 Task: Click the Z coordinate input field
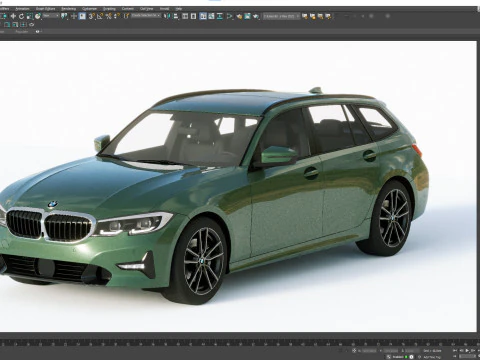pos(413,351)
